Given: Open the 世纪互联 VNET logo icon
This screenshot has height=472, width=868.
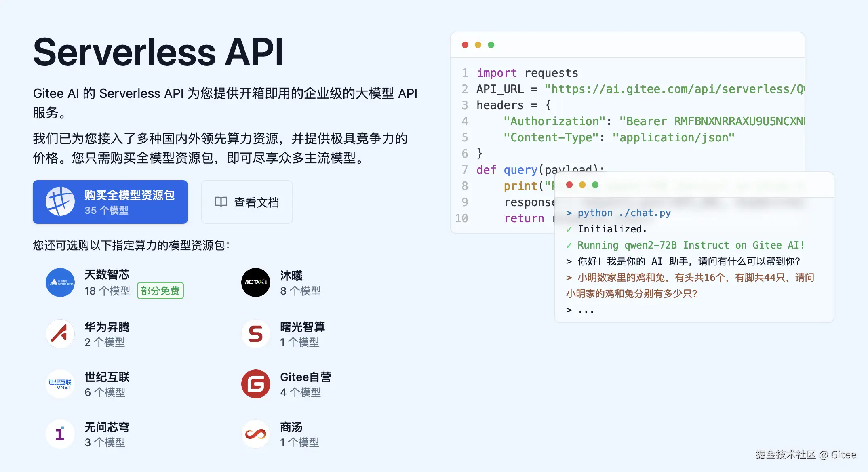Looking at the screenshot, I should (x=60, y=384).
